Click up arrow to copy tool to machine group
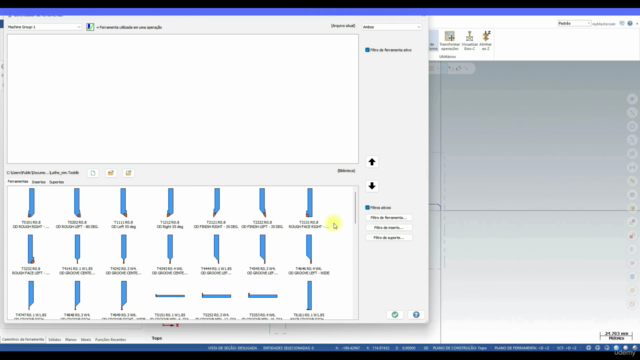640x360 pixels. [372, 162]
